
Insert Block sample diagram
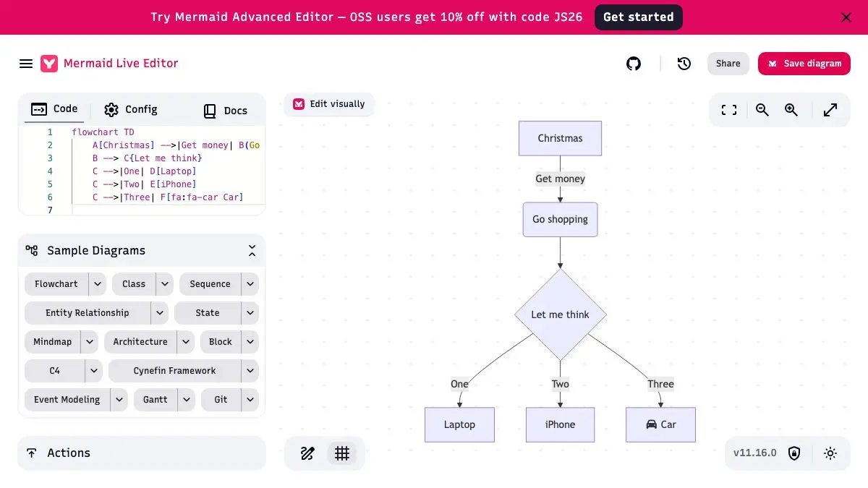click(x=221, y=342)
